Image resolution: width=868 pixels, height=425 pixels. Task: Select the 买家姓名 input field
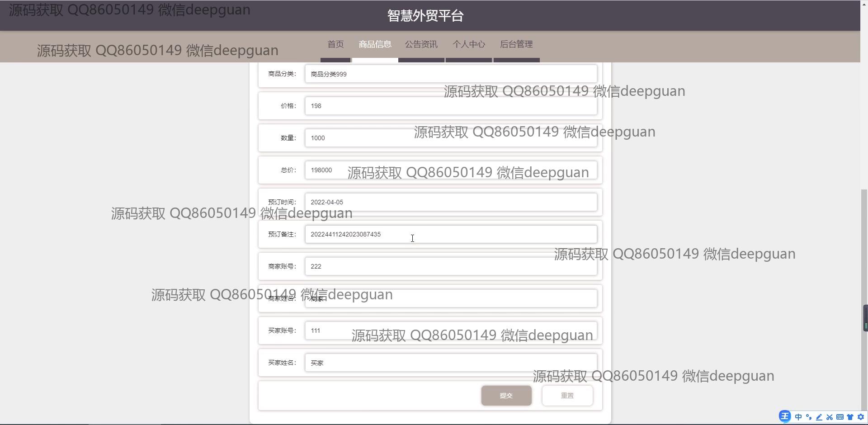450,363
